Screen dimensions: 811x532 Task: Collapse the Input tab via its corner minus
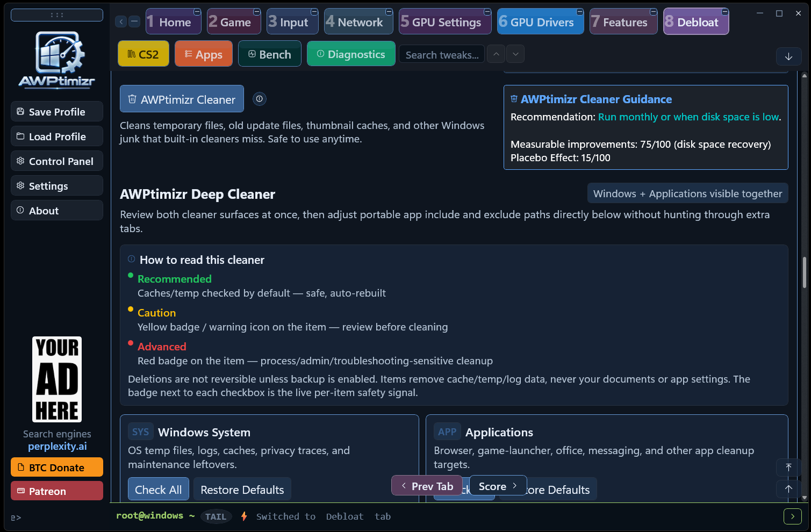(x=314, y=12)
